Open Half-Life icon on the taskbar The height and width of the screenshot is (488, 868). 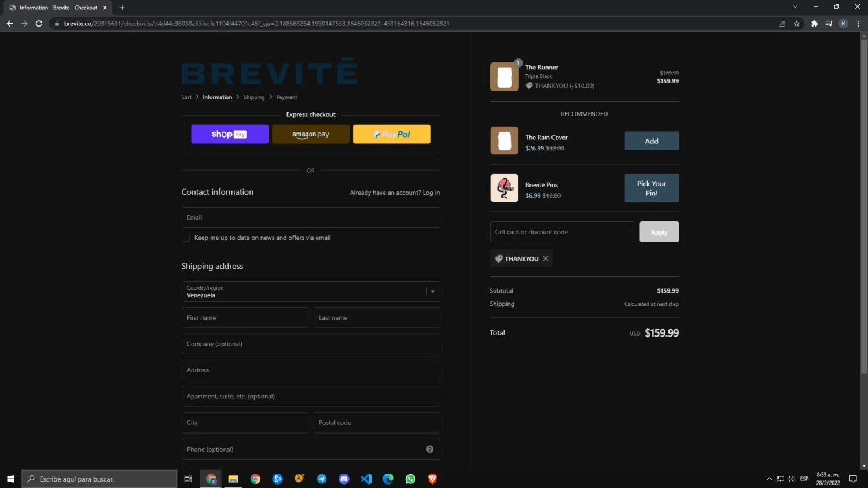pyautogui.click(x=299, y=479)
